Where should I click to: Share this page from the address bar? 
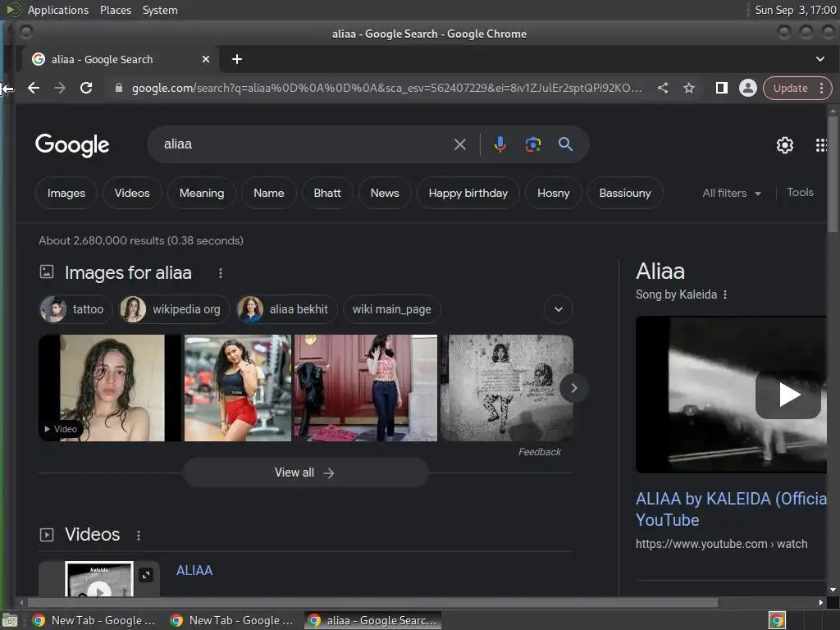(663, 88)
